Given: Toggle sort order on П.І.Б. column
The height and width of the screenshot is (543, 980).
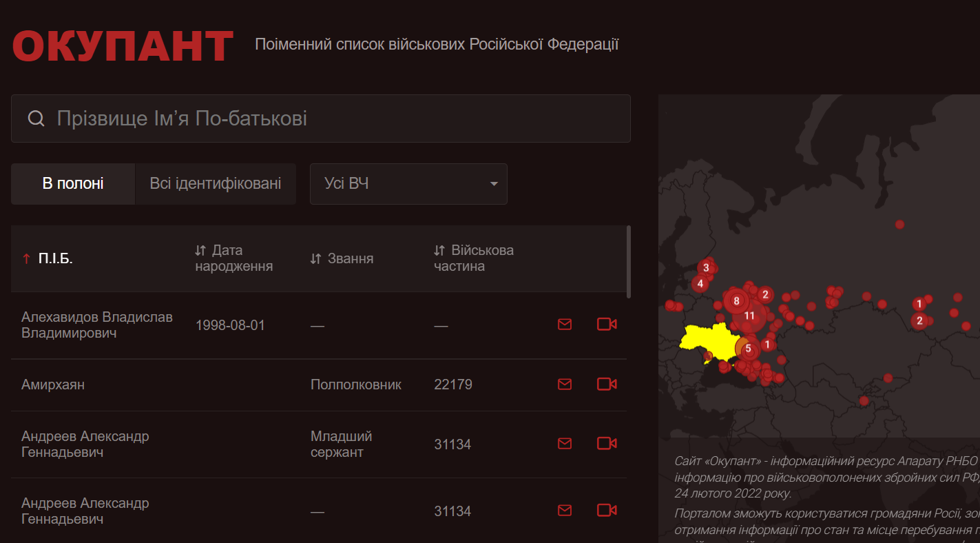Looking at the screenshot, I should 47,259.
